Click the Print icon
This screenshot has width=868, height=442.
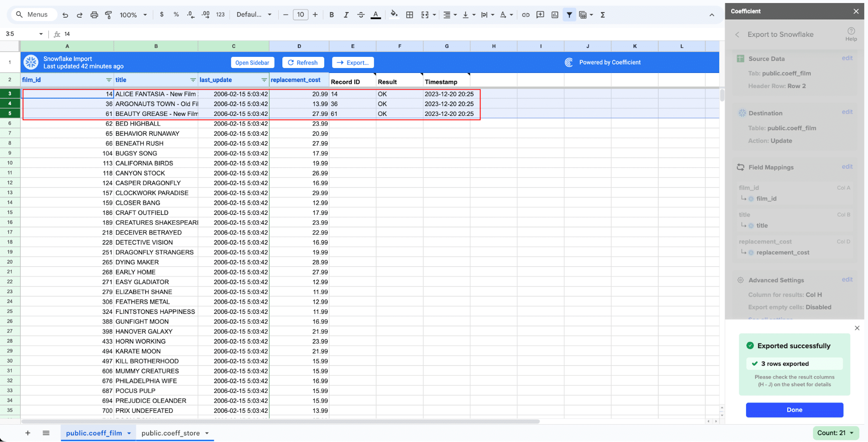click(94, 15)
